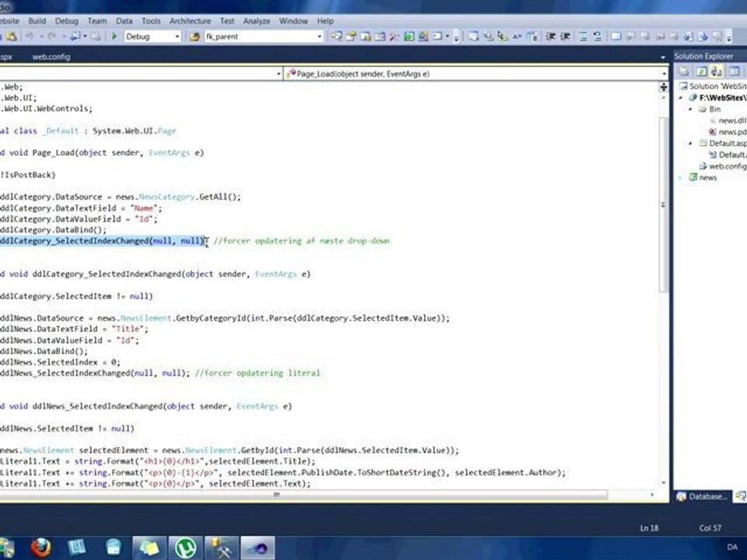Click the Visual Studio taskbar icon
This screenshot has height=560, width=747.
(258, 548)
